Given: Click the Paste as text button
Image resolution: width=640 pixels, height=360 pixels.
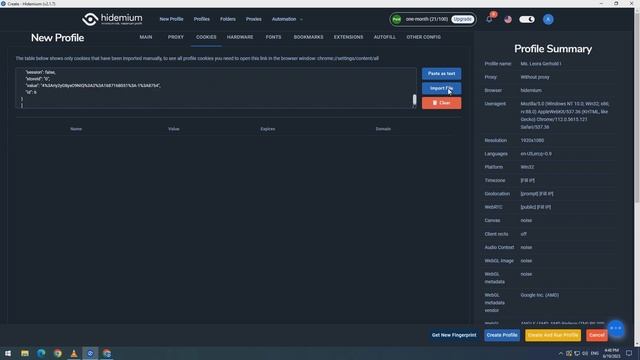Looking at the screenshot, I should [x=442, y=73].
